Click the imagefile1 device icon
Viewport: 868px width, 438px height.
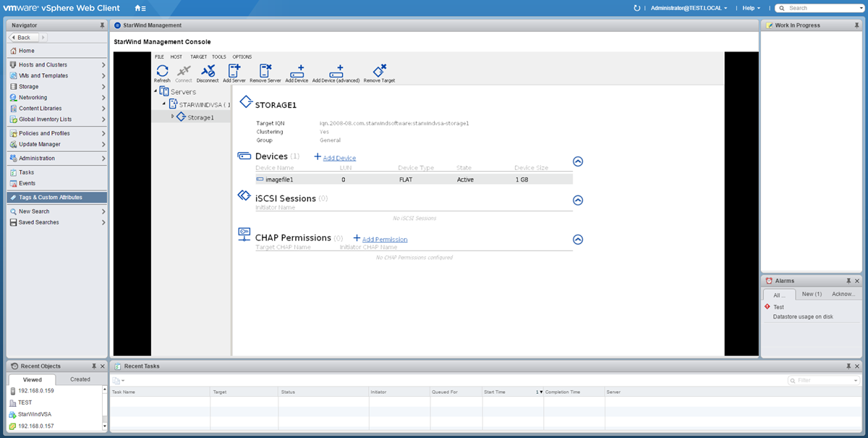(260, 179)
